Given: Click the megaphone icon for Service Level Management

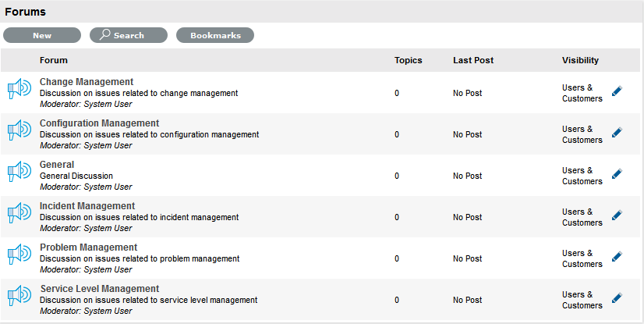Looking at the screenshot, I should coord(19,296).
